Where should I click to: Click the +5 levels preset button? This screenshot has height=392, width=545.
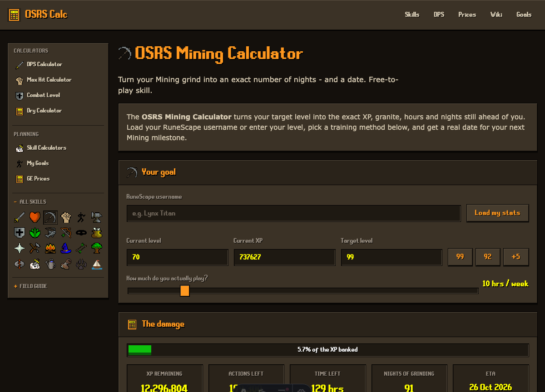515,257
